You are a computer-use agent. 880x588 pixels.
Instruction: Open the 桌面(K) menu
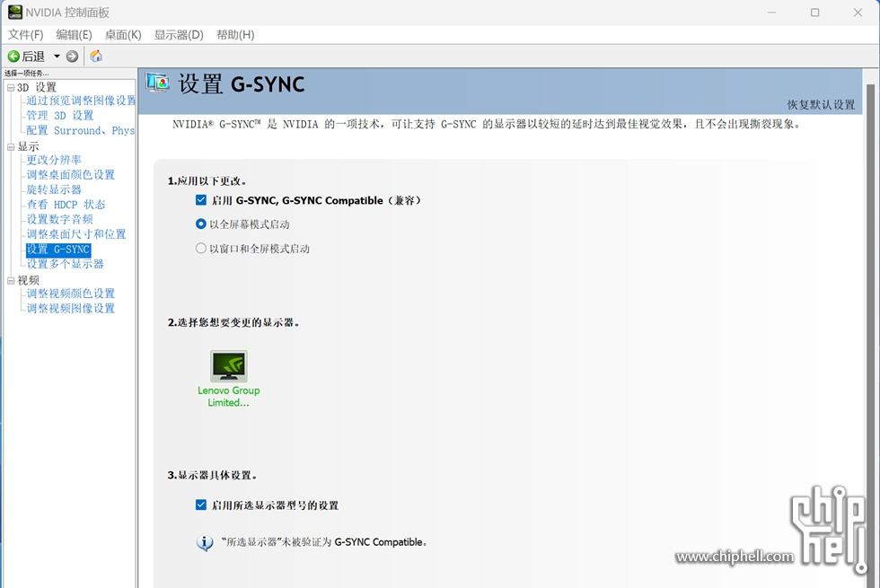tap(123, 35)
